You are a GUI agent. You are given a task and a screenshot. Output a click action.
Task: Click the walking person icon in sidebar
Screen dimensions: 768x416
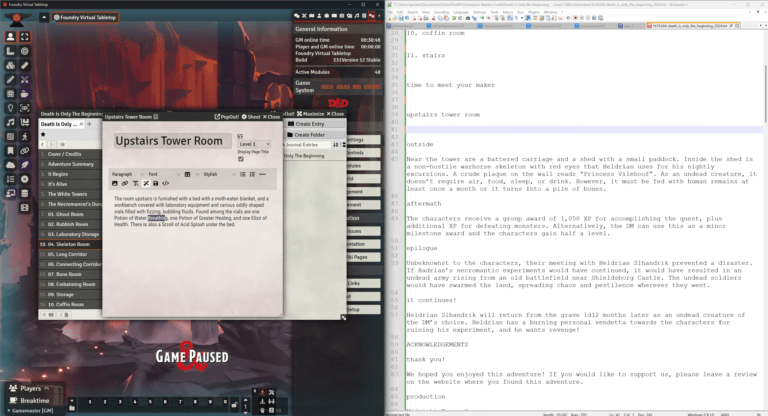pos(24,136)
